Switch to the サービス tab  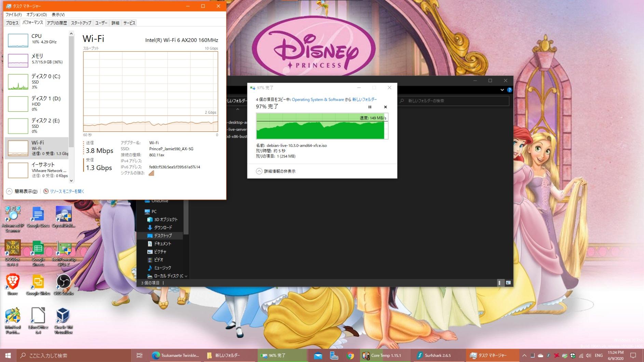(129, 23)
